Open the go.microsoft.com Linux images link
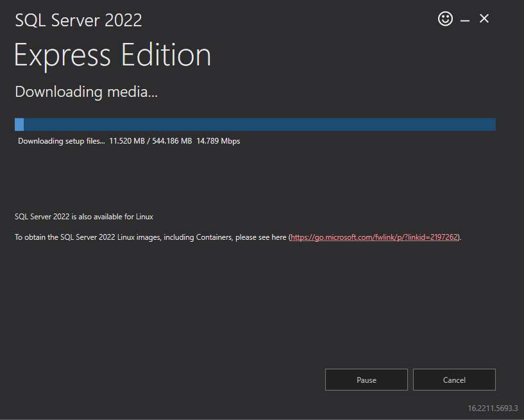 (x=374, y=237)
